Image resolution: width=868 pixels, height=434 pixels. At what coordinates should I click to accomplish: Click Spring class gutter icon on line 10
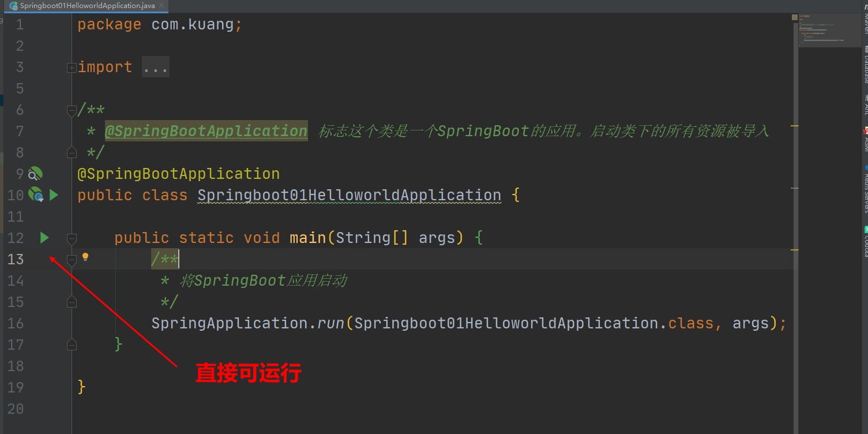tap(36, 195)
